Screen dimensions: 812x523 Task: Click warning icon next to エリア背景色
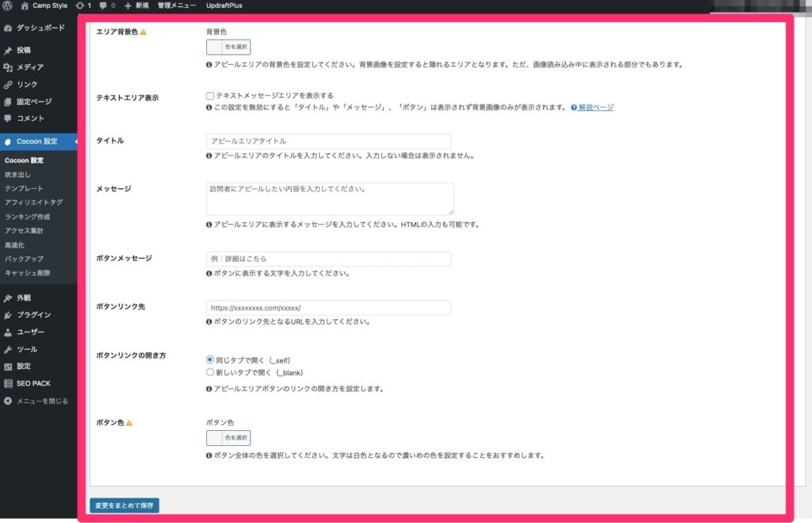point(144,32)
